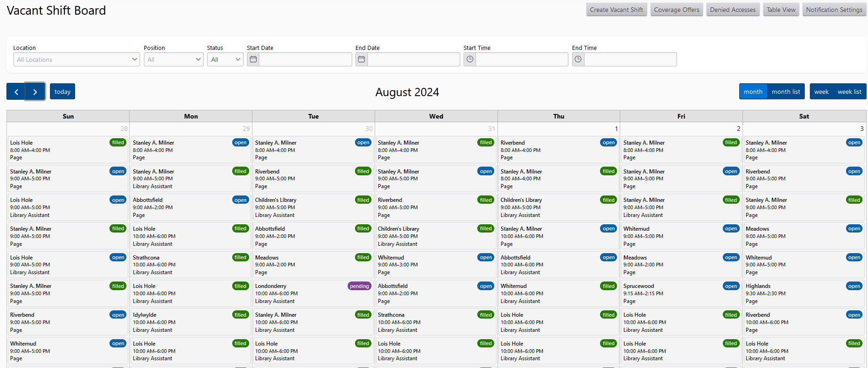Open Saturday Whitemud 9:00 AM–5:00 PM shift

[804, 265]
